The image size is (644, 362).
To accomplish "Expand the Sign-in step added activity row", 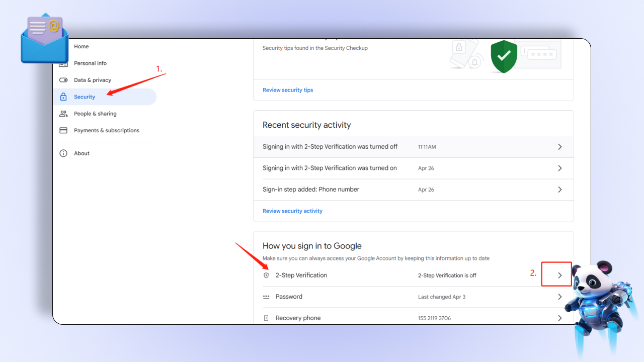I will tap(559, 190).
